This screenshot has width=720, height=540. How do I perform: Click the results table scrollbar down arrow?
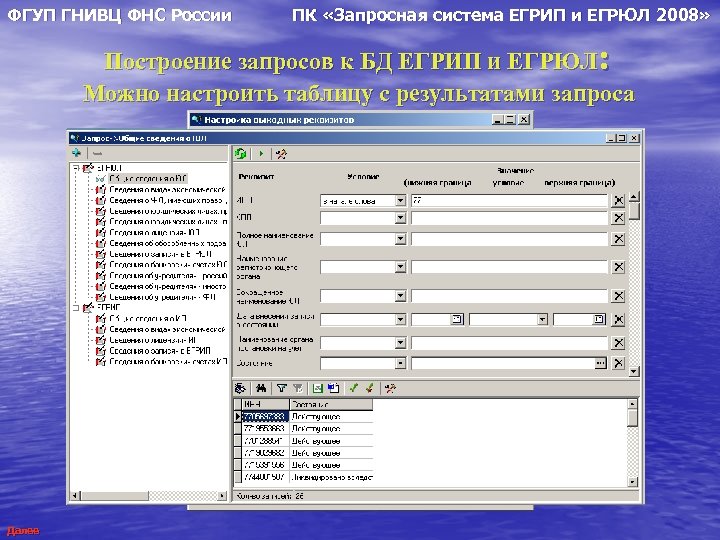pyautogui.click(x=632, y=482)
